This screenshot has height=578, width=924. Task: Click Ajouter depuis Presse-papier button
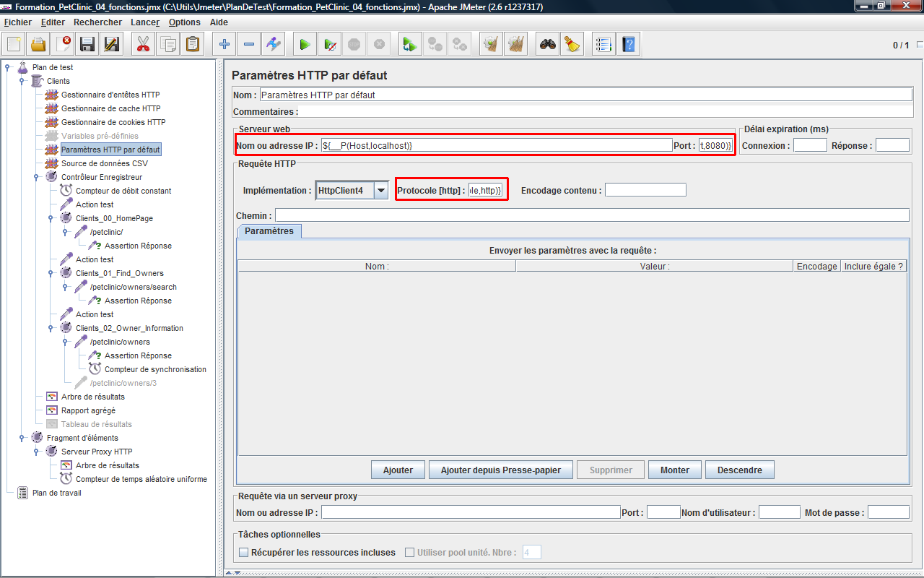click(x=500, y=470)
